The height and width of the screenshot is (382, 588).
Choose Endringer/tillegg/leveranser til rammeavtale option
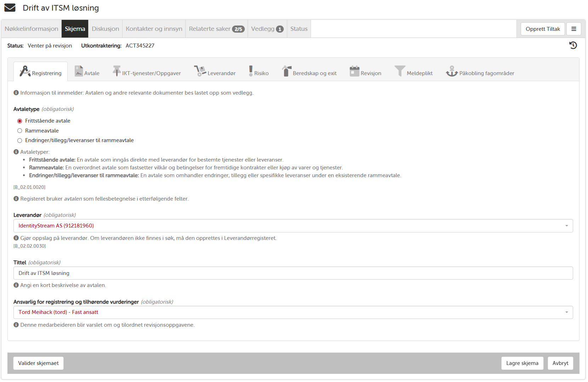(20, 140)
